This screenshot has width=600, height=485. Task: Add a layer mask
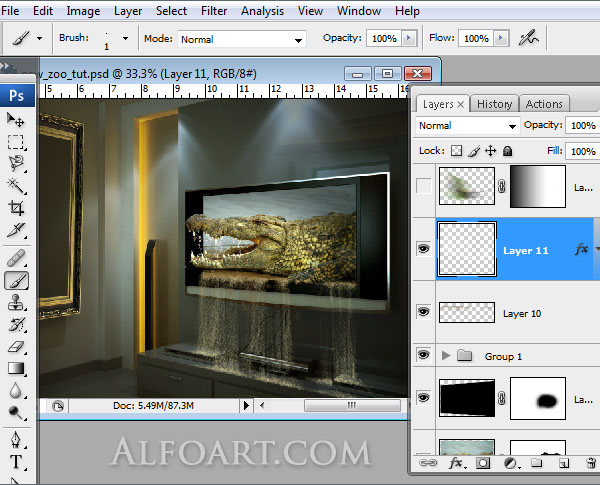point(483,463)
